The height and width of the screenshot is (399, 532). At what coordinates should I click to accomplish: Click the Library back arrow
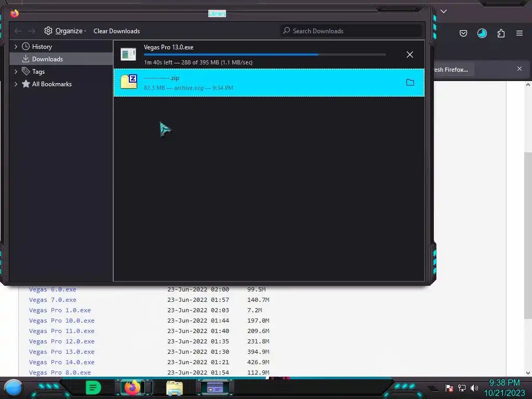click(18, 31)
